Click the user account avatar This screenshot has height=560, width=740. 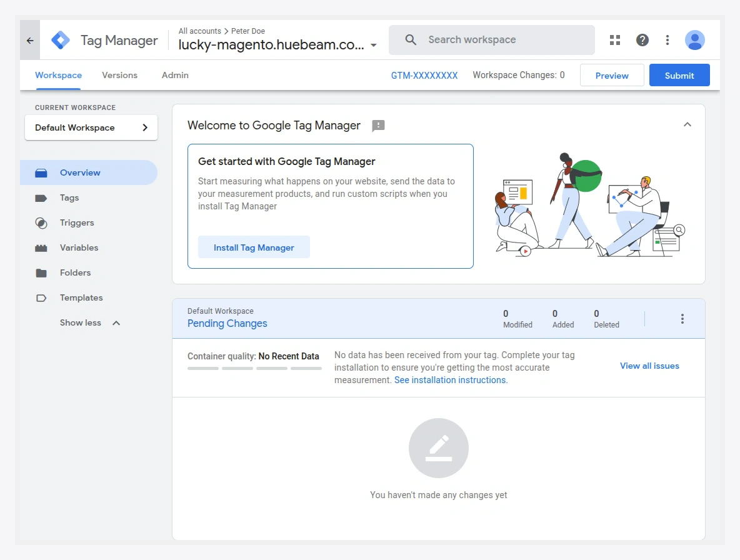coord(695,40)
